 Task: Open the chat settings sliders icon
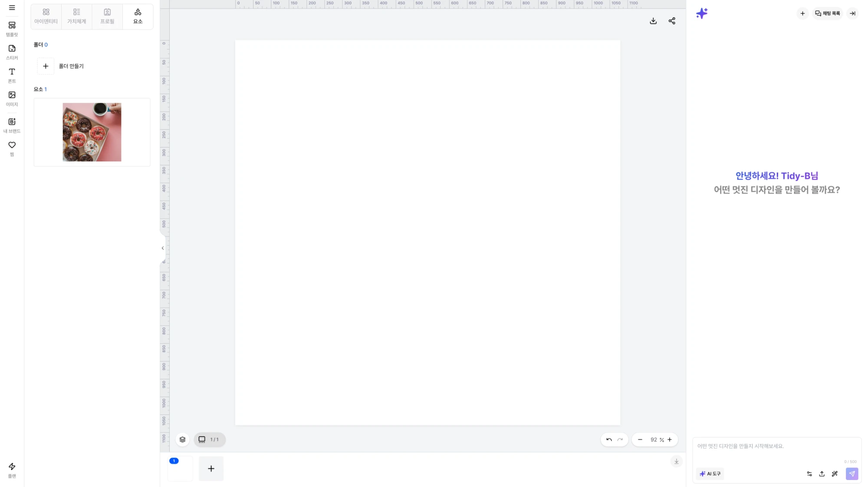pos(809,474)
